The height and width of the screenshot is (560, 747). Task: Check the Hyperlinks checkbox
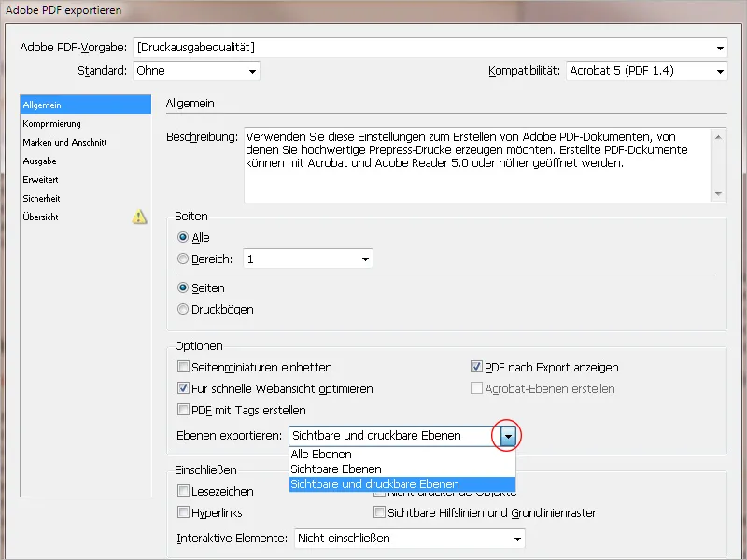(183, 511)
